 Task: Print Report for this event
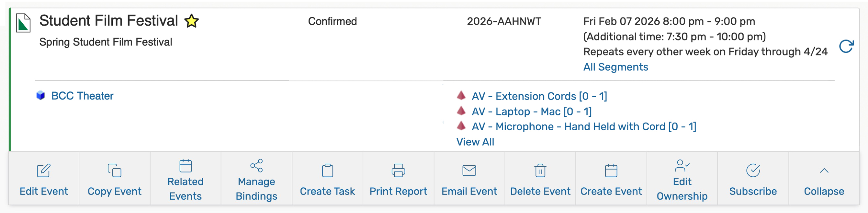(x=398, y=179)
